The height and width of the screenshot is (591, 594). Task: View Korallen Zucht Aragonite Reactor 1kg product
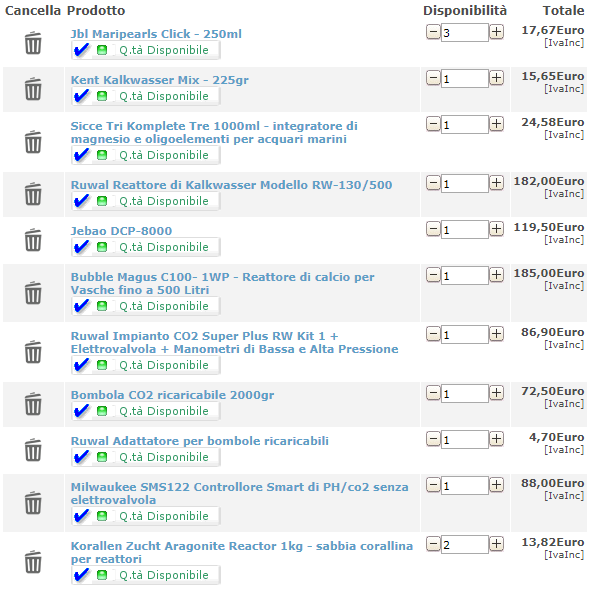pyautogui.click(x=242, y=552)
